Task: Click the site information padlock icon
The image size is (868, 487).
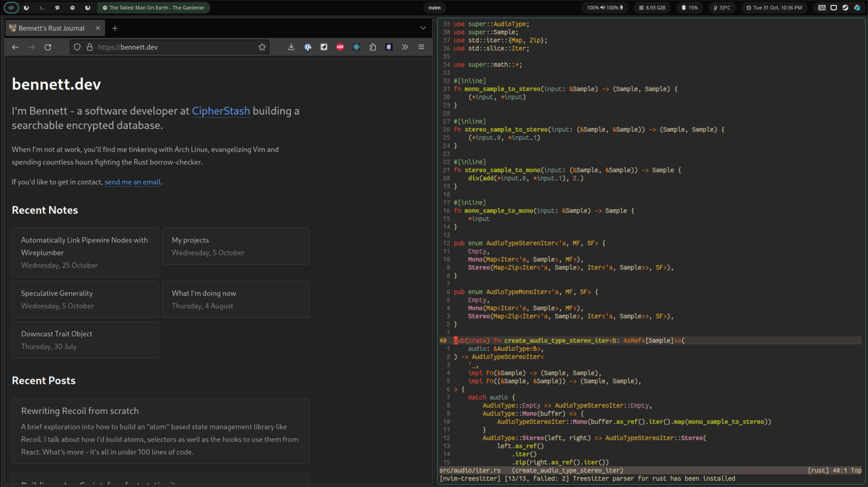Action: [x=90, y=47]
